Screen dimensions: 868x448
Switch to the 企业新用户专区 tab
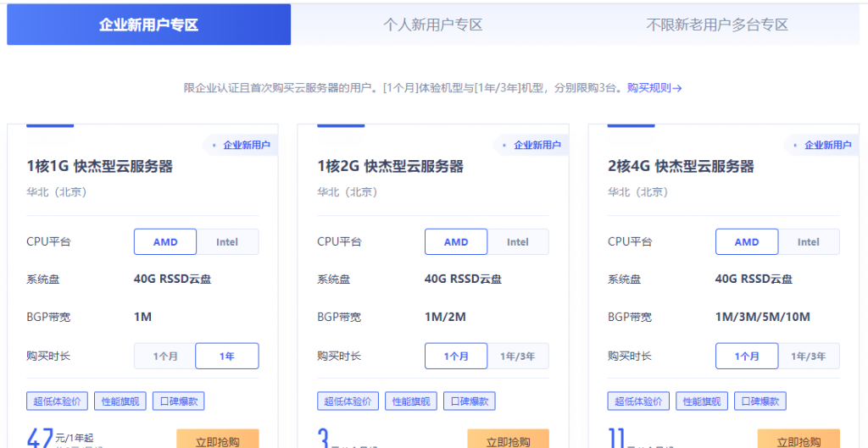coord(148,25)
